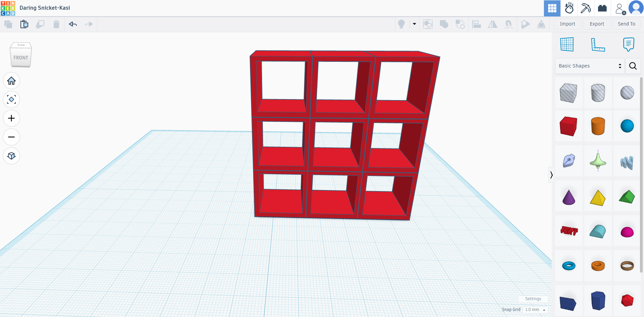Select the orange Cylinder shape

tap(598, 126)
